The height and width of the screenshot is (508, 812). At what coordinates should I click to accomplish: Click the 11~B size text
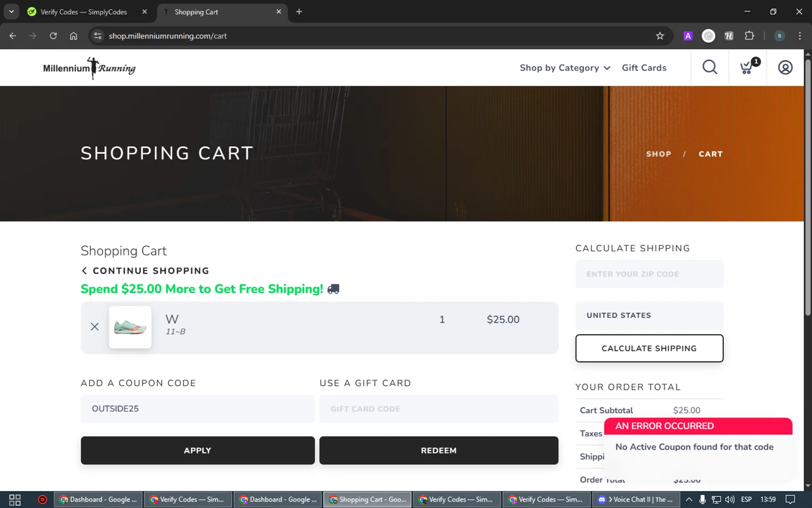(x=175, y=331)
